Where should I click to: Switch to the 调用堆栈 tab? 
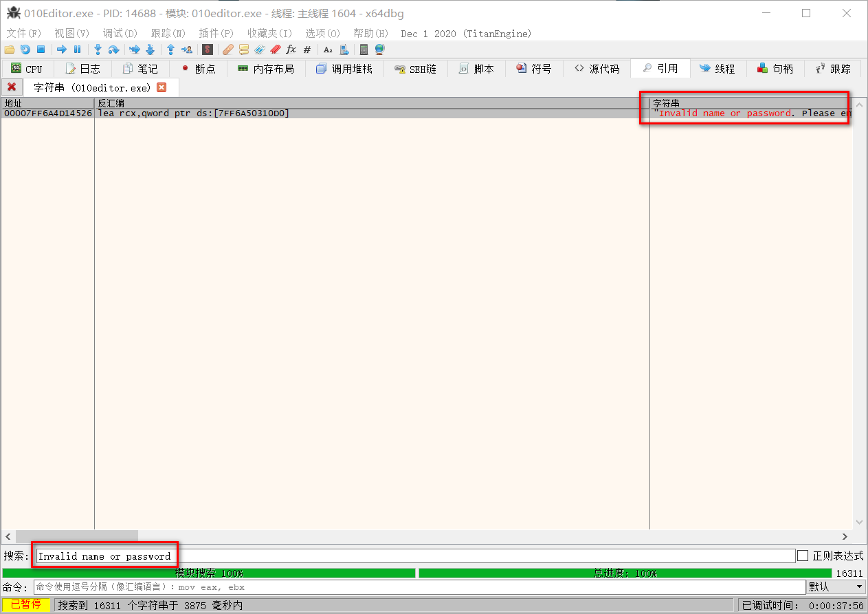[x=344, y=69]
